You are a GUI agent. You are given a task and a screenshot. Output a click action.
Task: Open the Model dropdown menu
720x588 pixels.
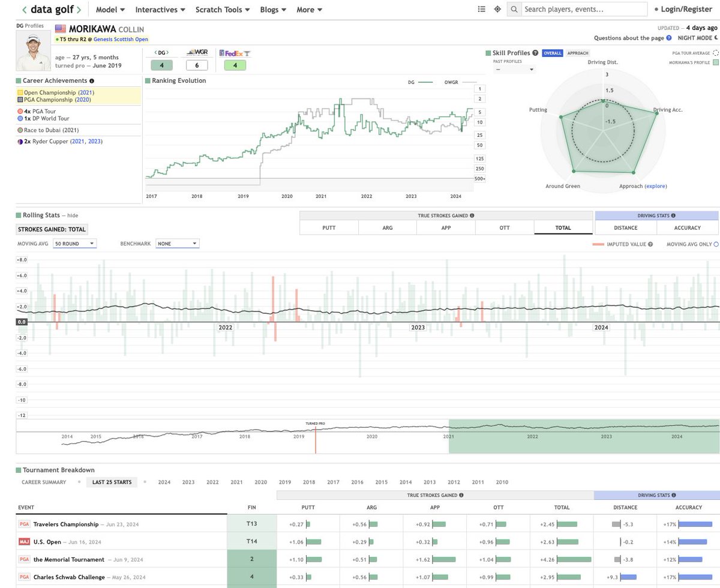coord(109,10)
